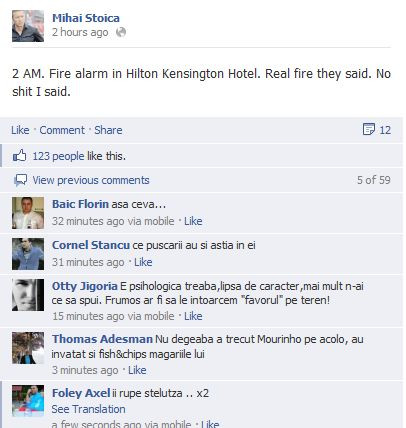406x428 pixels.
Task: Click Comment link under the post
Action: click(62, 130)
